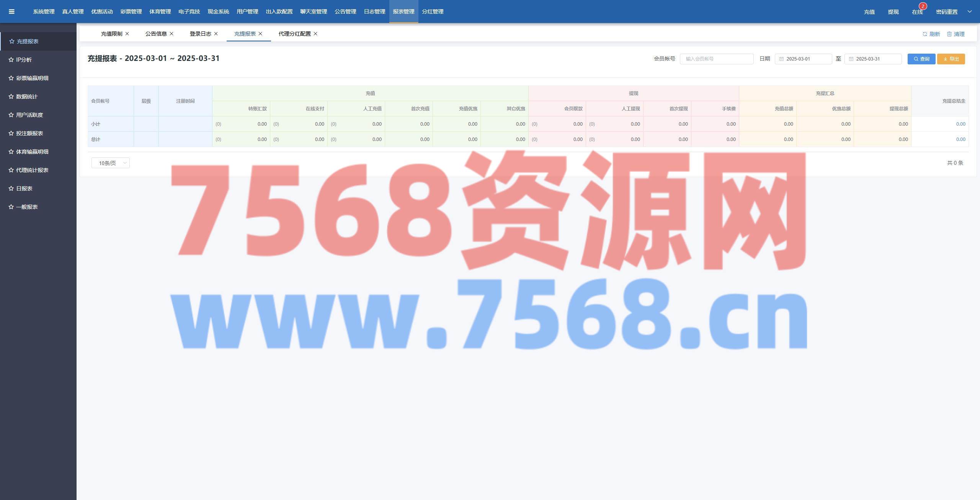Click the hamburger menu icon

pos(11,11)
